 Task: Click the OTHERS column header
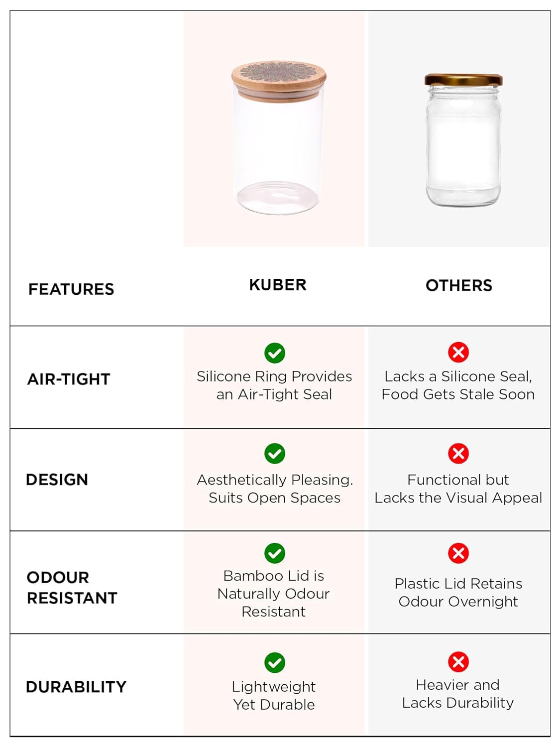(x=458, y=285)
